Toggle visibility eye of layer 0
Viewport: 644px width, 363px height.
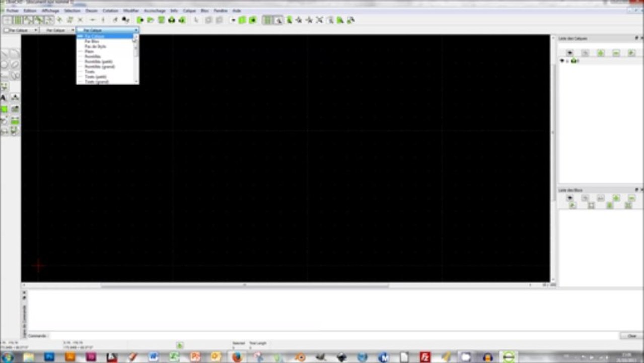click(x=562, y=60)
